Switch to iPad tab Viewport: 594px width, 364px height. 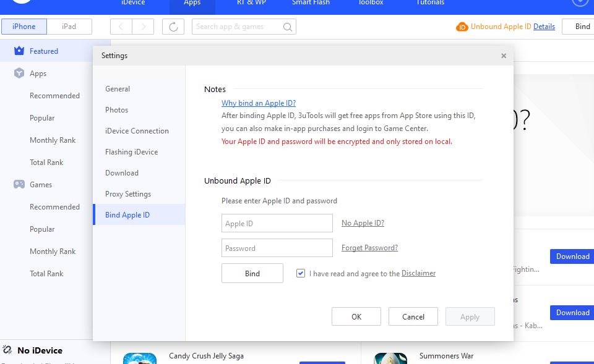tap(69, 27)
